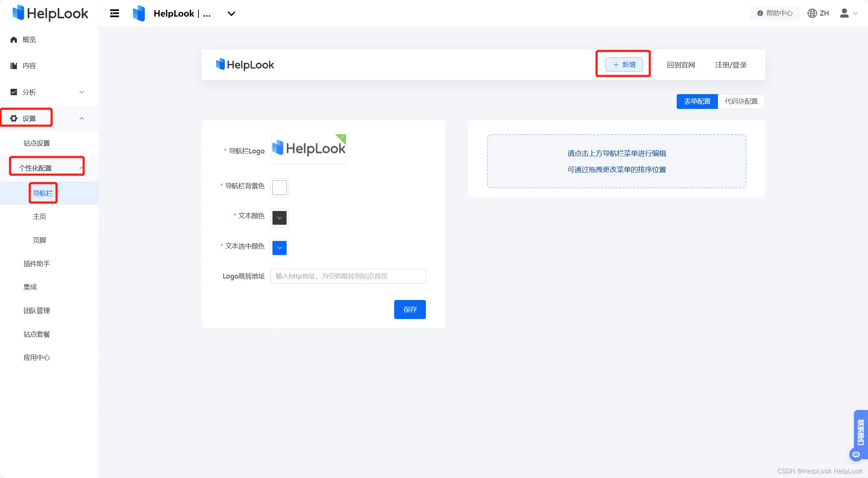Expand the analytics submenu chevron
This screenshot has height=478, width=868.
(82, 92)
